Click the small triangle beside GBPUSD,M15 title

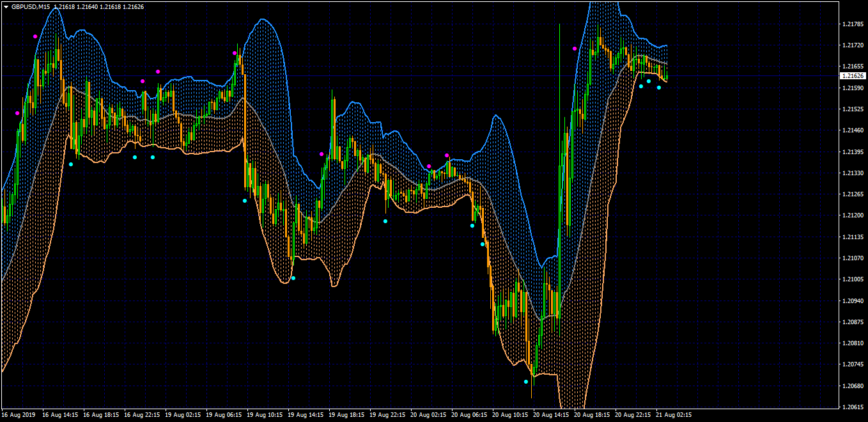(6, 6)
